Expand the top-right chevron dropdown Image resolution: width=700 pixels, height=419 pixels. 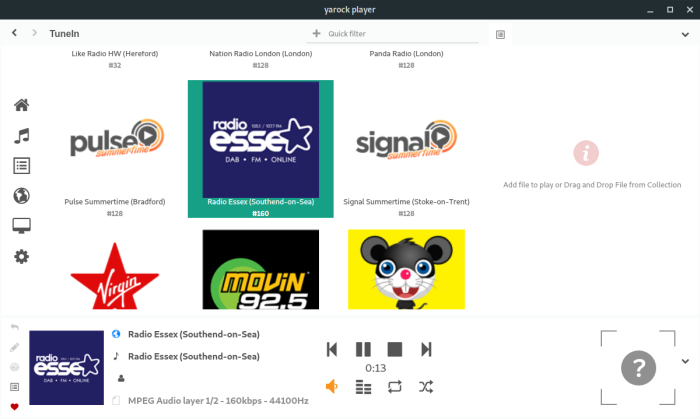pyautogui.click(x=685, y=34)
